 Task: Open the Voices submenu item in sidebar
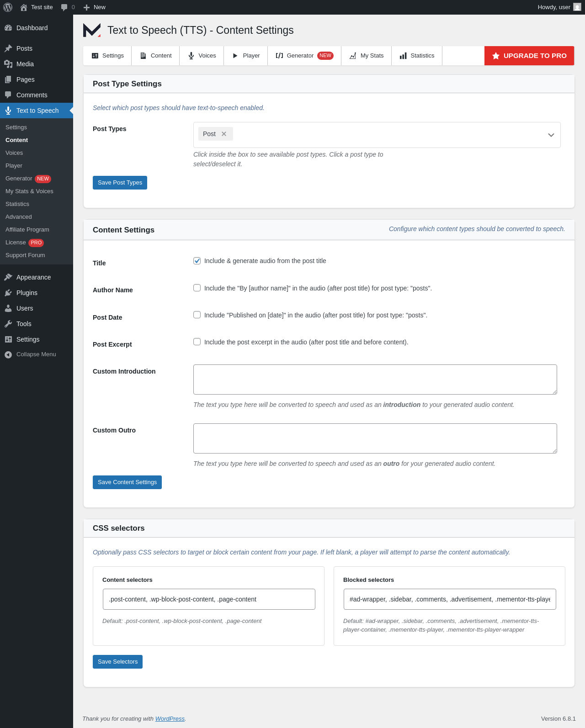14,153
